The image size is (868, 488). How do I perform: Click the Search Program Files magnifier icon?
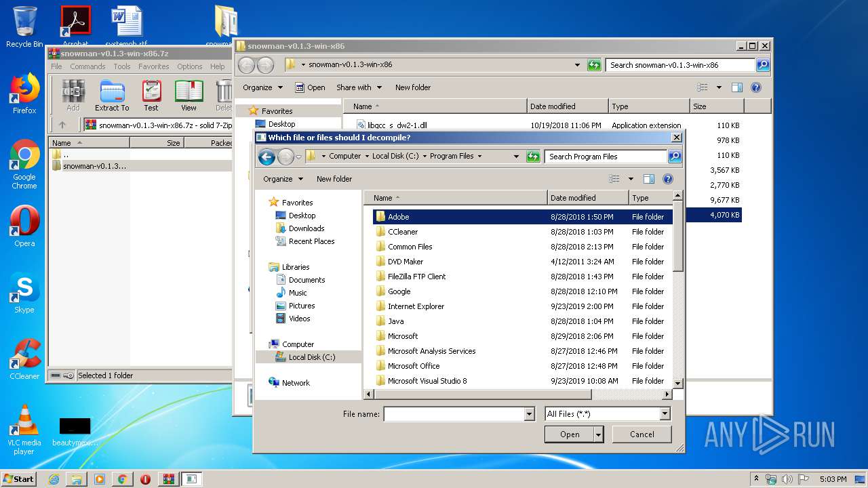click(x=674, y=157)
